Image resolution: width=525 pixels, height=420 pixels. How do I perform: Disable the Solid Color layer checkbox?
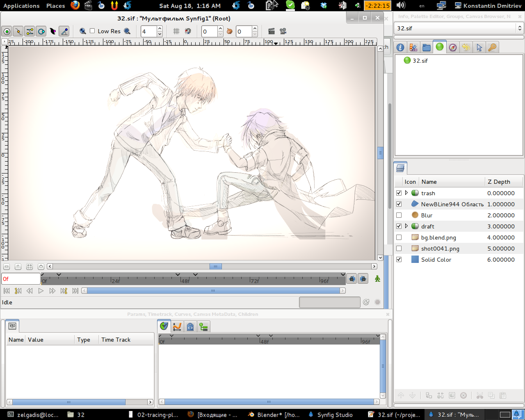point(399,259)
